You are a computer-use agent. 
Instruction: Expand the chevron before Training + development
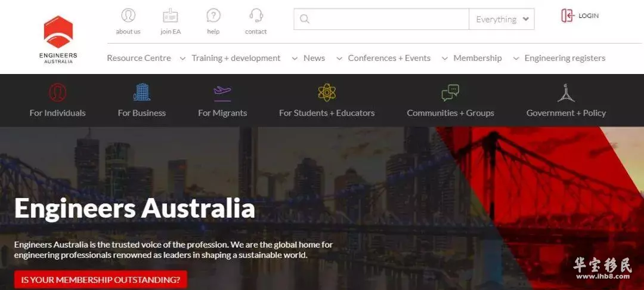[x=183, y=58]
